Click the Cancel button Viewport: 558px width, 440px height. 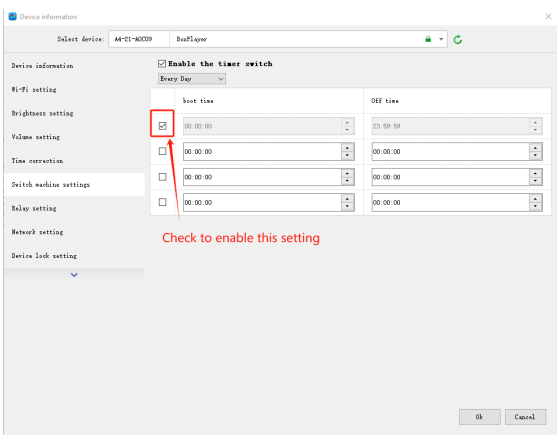(x=525, y=417)
